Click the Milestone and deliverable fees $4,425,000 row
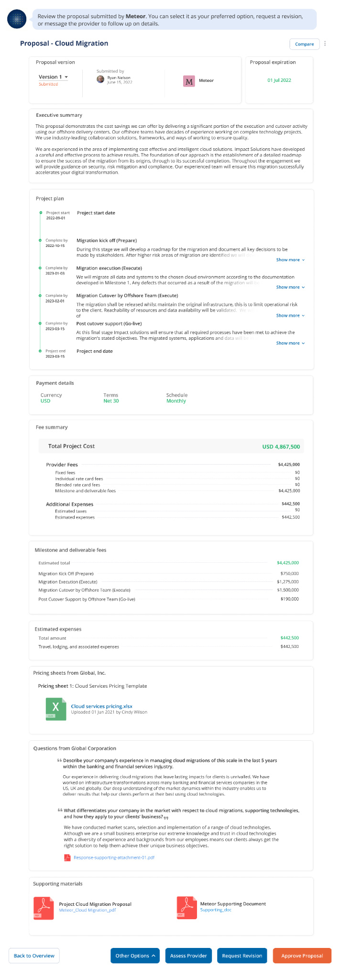This screenshot has width=340, height=980. tap(177, 490)
